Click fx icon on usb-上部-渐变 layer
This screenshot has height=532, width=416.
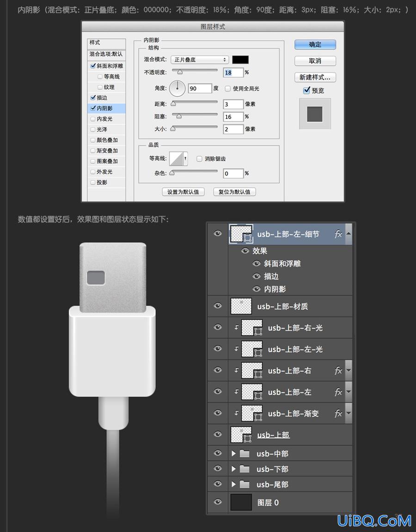338,414
